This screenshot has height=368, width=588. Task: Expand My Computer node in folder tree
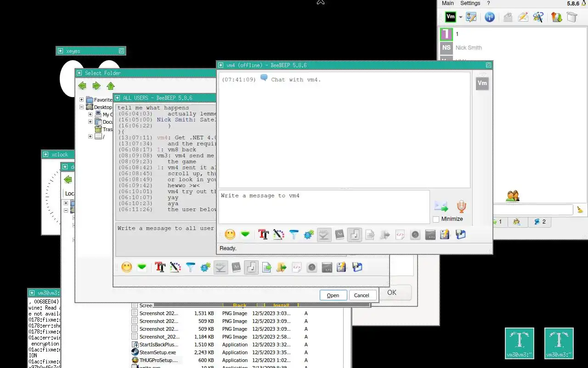(x=90, y=115)
